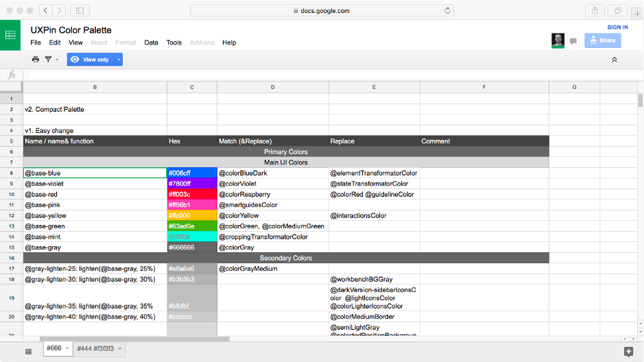Open the Data menu
Image resolution: width=644 pixels, height=362 pixels.
tap(151, 43)
